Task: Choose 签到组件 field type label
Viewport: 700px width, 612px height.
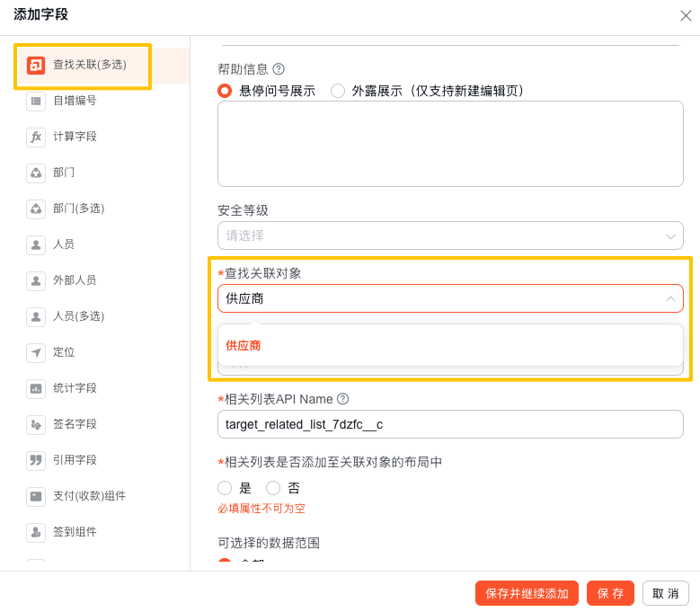Action: point(75,532)
